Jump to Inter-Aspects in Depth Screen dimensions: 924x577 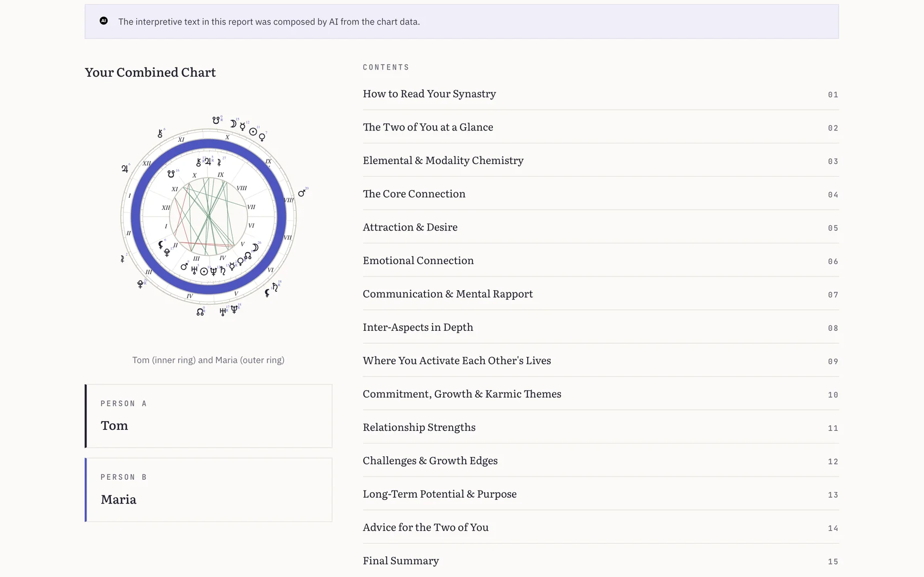(601, 327)
